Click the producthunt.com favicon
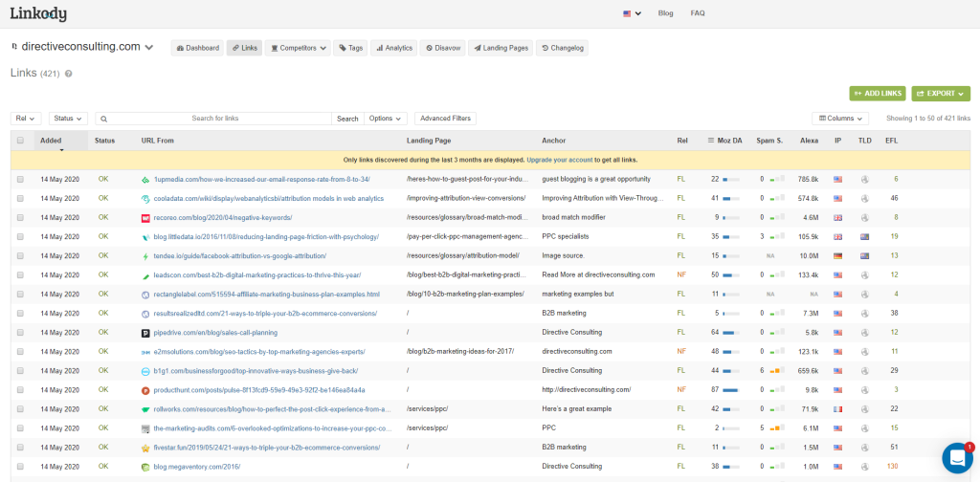Viewport: 980px width, 482px height. pos(145,390)
